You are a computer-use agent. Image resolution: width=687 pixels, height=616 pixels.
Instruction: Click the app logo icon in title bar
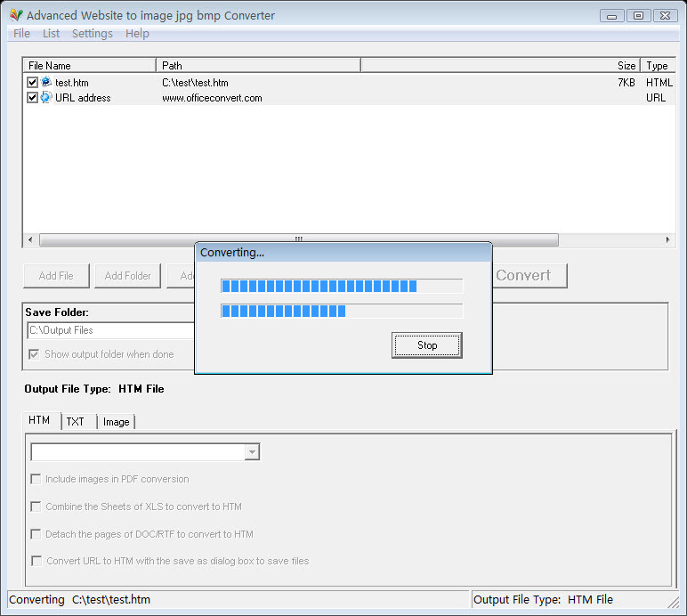[16, 15]
